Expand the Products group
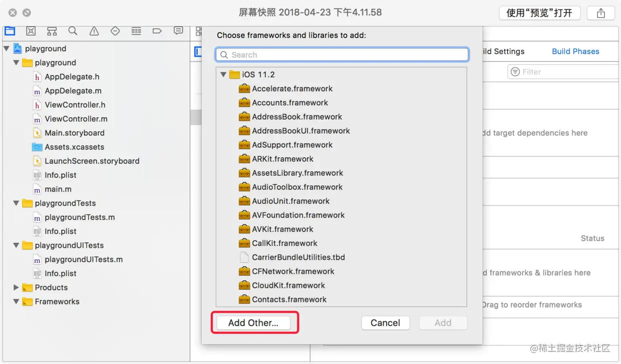Screen dimensions: 621x364 click(17, 287)
